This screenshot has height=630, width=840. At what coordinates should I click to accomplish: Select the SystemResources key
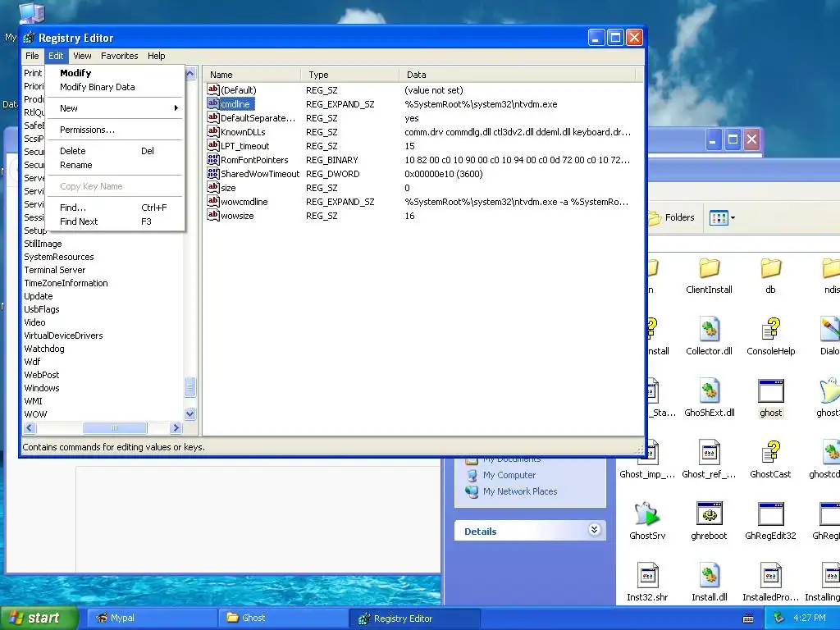[x=59, y=257]
